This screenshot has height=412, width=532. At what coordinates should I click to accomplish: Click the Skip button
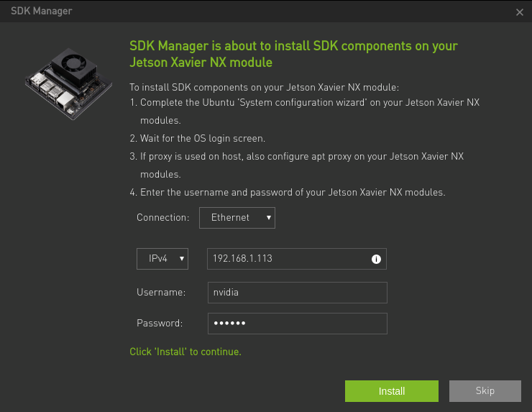(x=485, y=391)
